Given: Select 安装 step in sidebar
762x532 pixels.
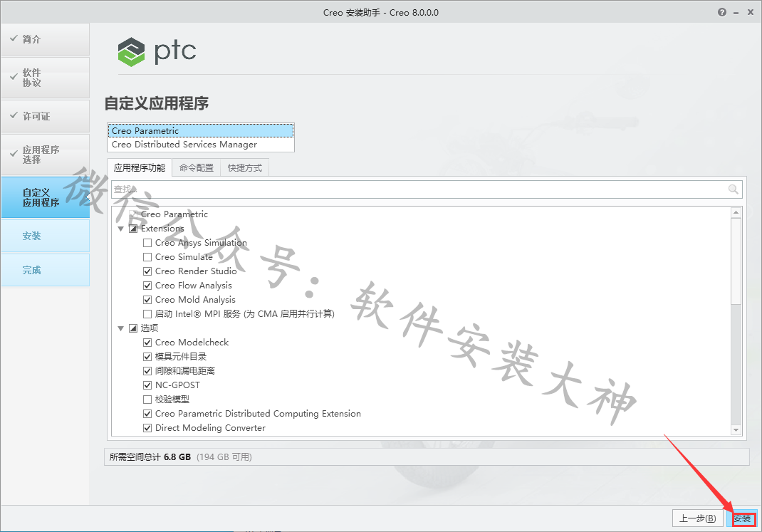Looking at the screenshot, I should coord(45,236).
